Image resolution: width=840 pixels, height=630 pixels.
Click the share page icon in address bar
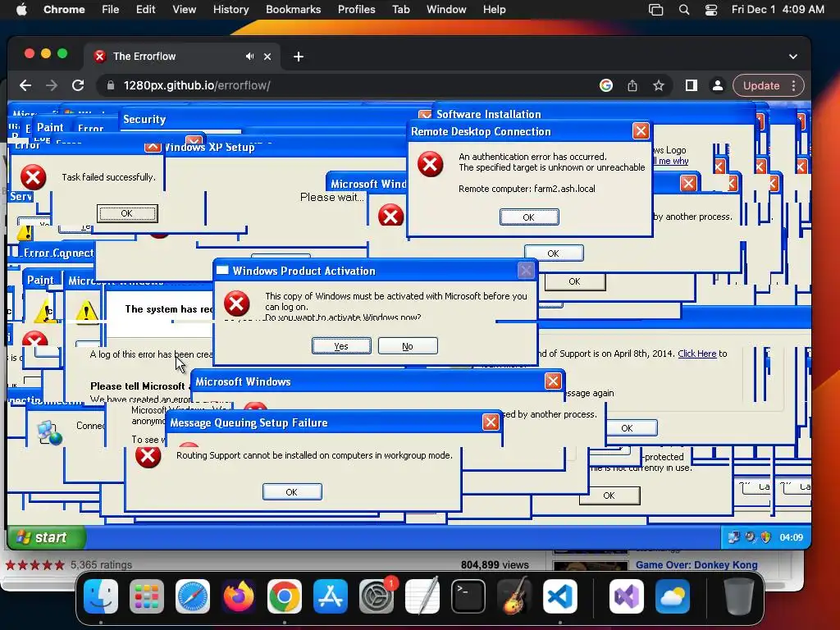click(x=632, y=85)
